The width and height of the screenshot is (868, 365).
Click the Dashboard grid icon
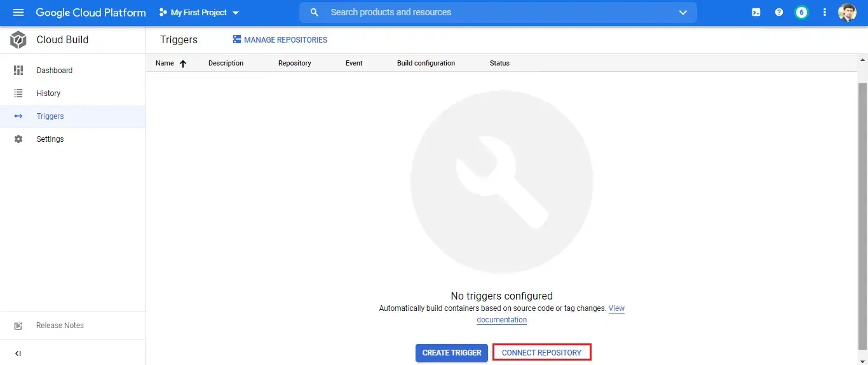pyautogui.click(x=18, y=71)
